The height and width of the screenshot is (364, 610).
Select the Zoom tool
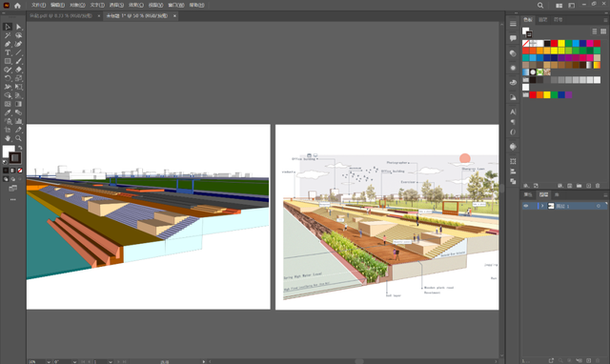pos(18,138)
